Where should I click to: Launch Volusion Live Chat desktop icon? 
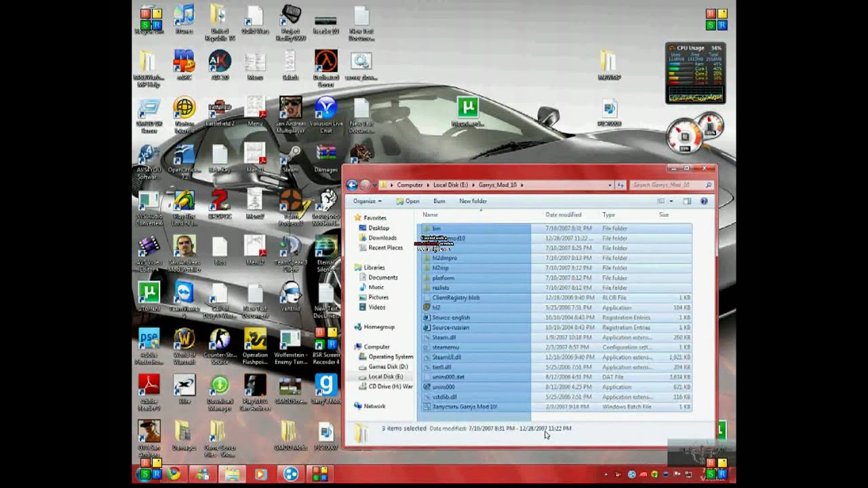point(326,115)
